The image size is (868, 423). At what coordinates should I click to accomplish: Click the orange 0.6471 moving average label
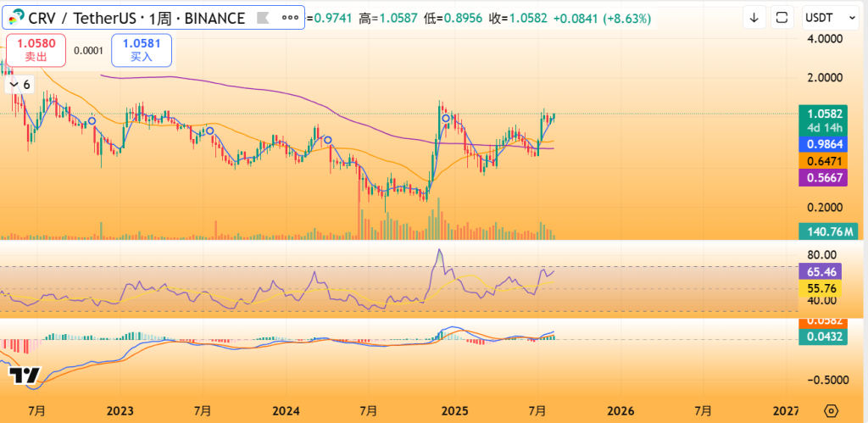822,161
